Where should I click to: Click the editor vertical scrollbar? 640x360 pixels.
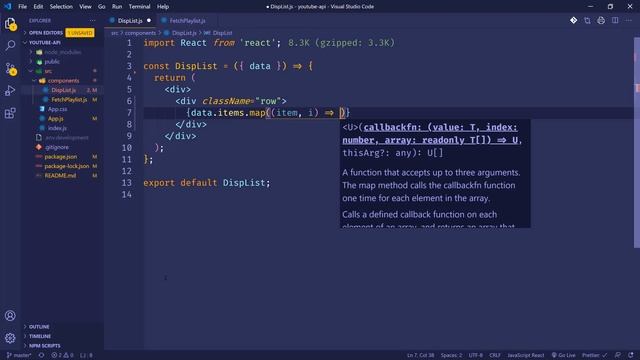coord(637,143)
